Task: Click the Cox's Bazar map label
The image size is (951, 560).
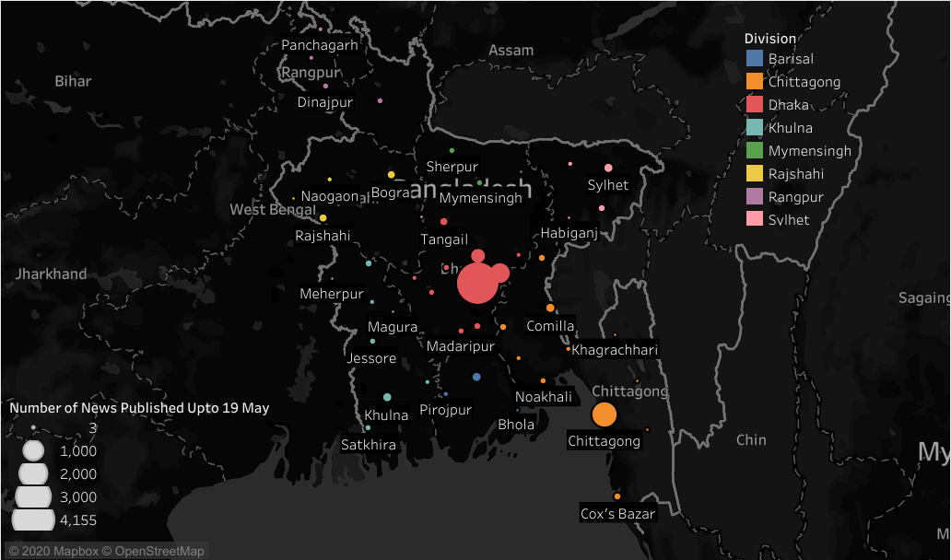Action: tap(617, 514)
